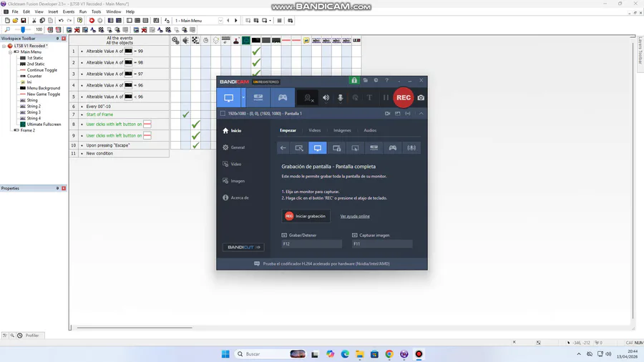Select 'Upon pressing Escape' condition row
This screenshot has height=362, width=644.
[124, 145]
